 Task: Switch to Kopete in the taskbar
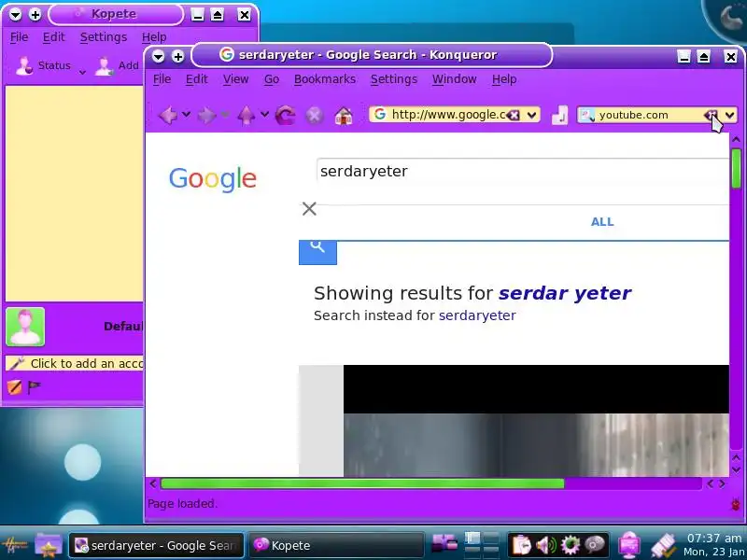tap(336, 545)
